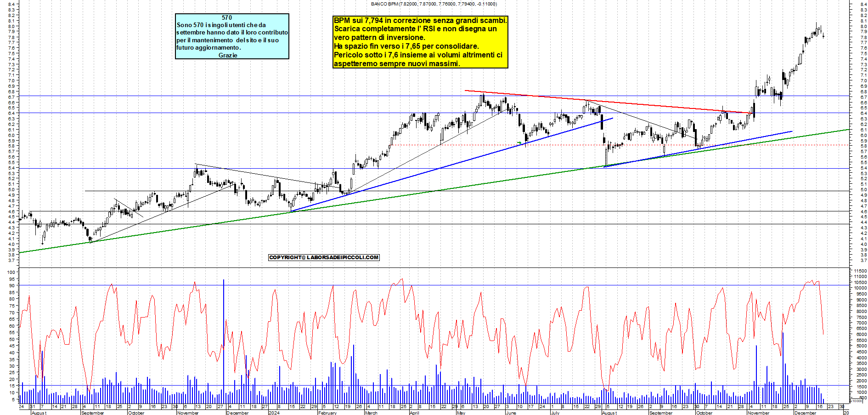The image size is (868, 415).
Task: Select line 'Sono 570 i singoli utenti che da'
Action: [221, 25]
